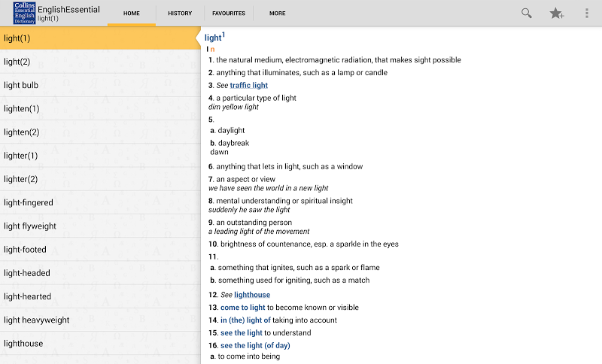This screenshot has width=602, height=364.
Task: Open the 'light flyweight' entry
Action: click(100, 226)
